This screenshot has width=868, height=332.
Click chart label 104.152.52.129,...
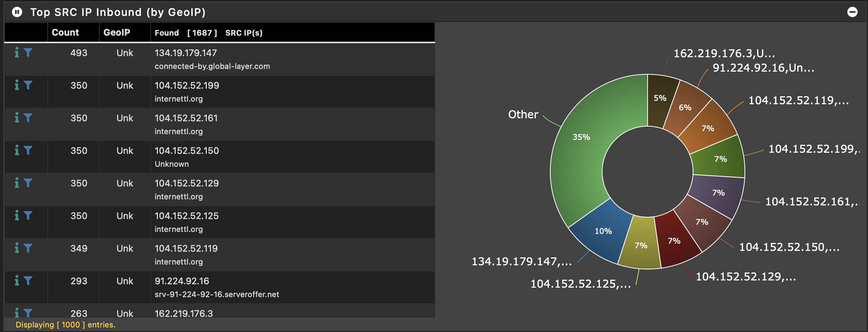[x=746, y=277]
